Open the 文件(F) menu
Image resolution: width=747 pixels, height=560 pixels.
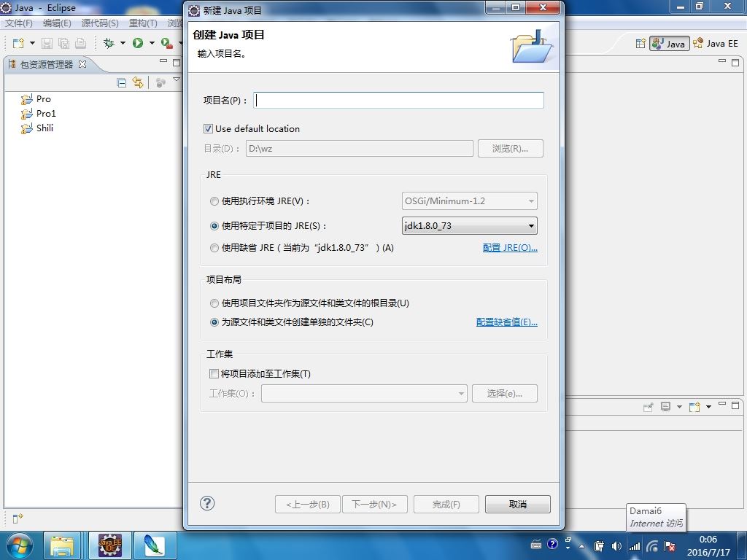pyautogui.click(x=18, y=23)
